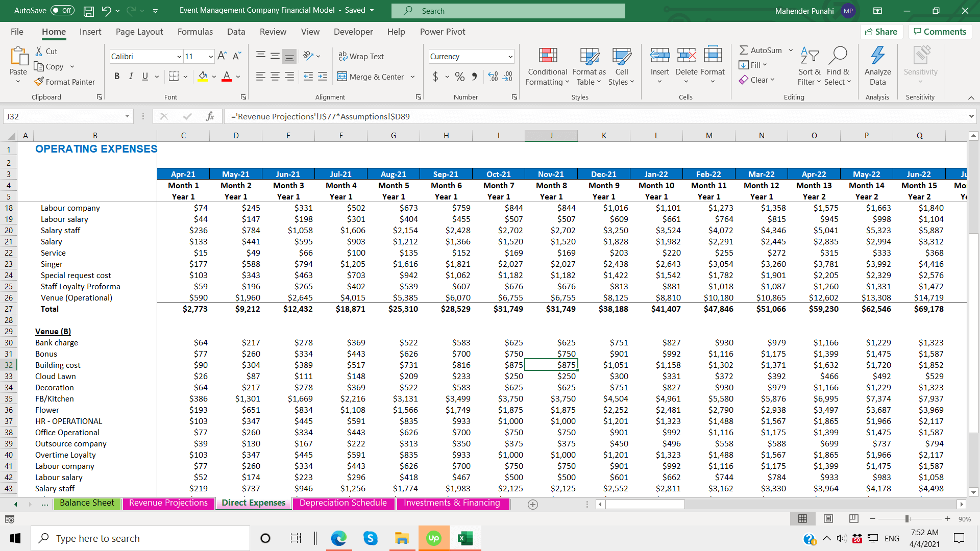Switch to Page Layout view icon
The height and width of the screenshot is (551, 980).
tap(828, 518)
